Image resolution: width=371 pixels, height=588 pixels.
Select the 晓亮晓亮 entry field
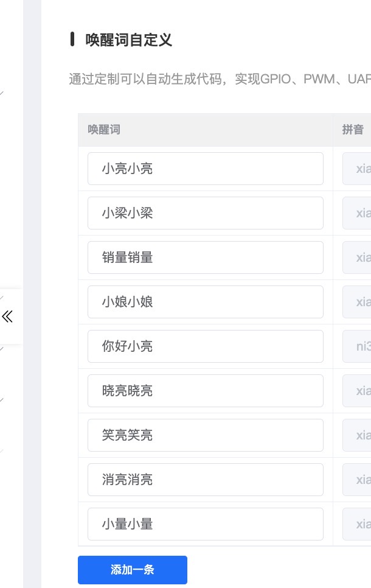205,391
